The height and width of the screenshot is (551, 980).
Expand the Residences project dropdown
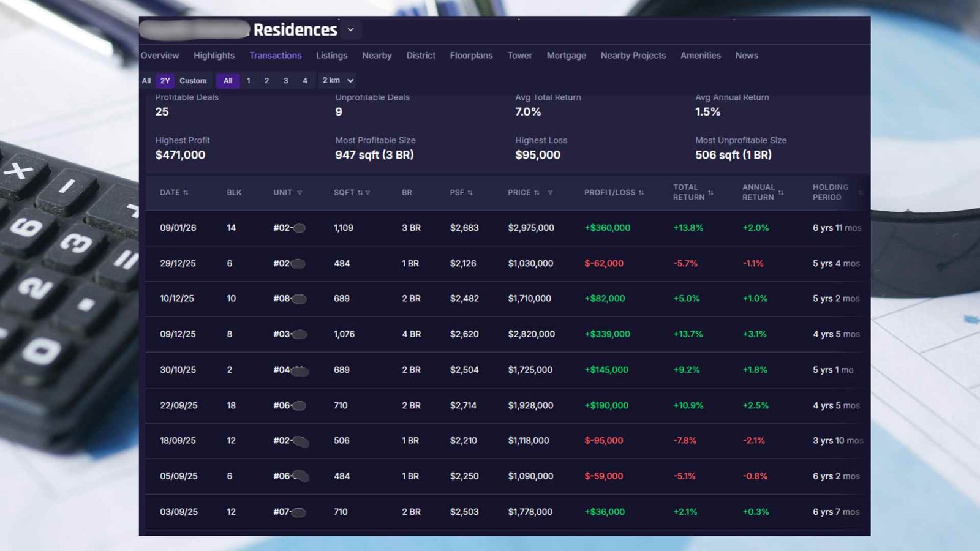(x=350, y=30)
